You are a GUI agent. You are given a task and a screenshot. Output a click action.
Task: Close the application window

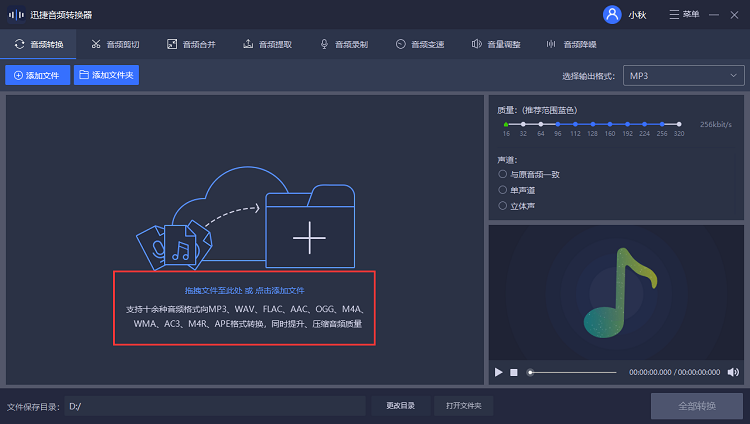[x=734, y=15]
